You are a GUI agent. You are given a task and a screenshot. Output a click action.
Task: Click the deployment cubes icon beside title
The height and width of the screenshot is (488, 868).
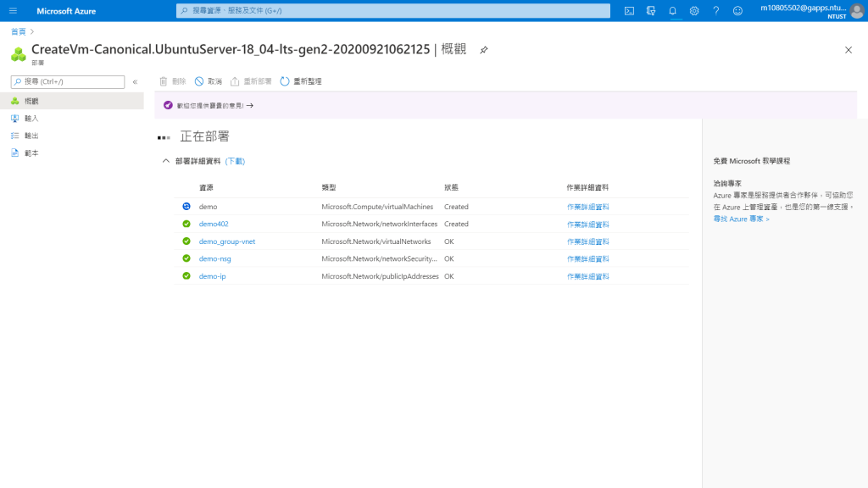pyautogui.click(x=19, y=53)
